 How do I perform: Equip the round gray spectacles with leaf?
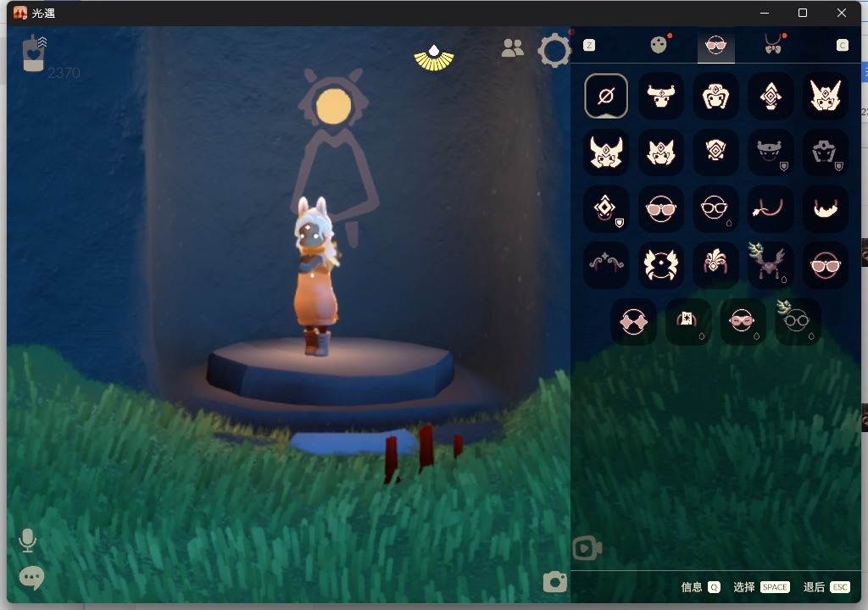pos(797,321)
